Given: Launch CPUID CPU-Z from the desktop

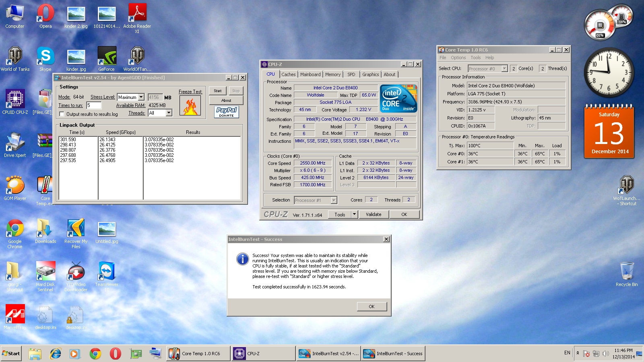Looking at the screenshot, I should 14,99.
